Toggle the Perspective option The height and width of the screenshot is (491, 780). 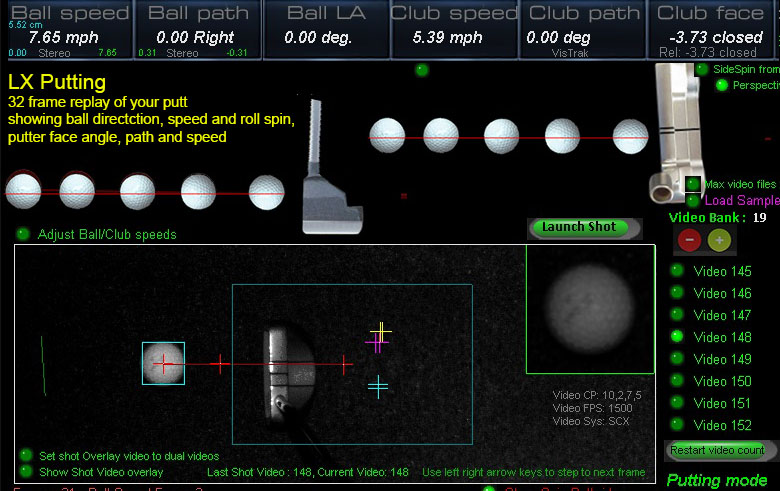(721, 85)
